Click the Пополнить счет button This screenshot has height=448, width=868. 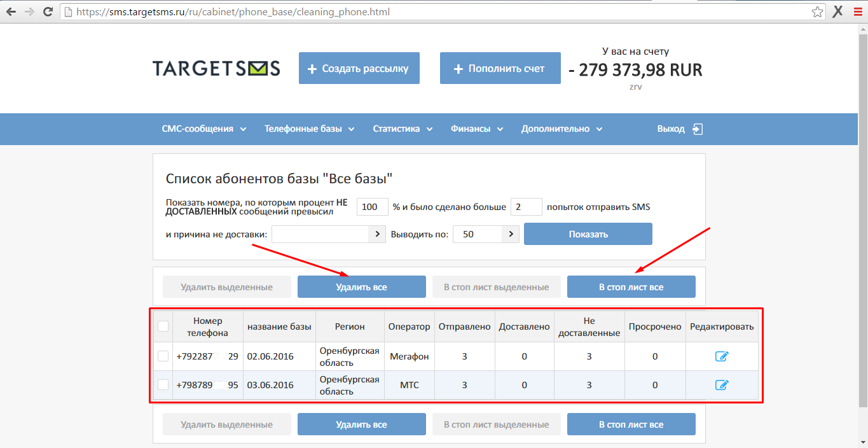[x=500, y=68]
